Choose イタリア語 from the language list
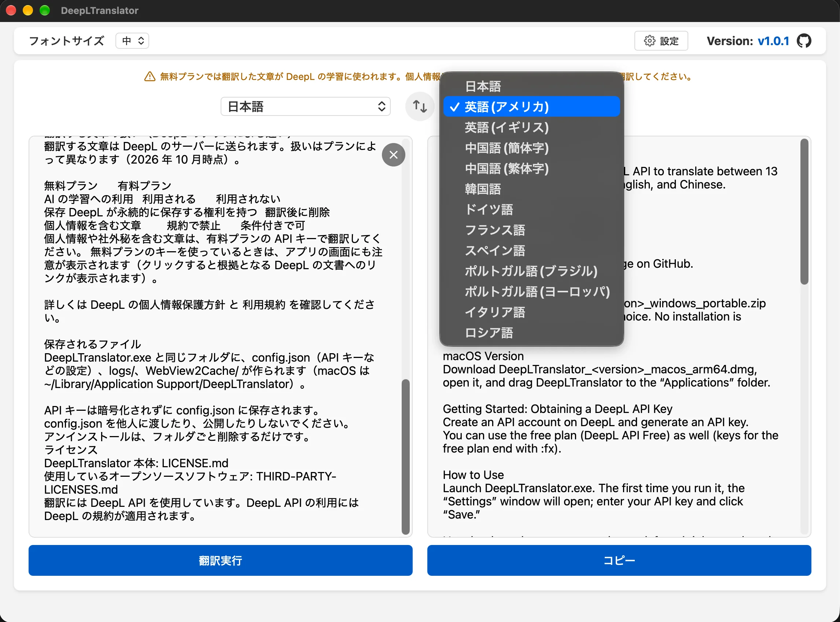 [x=531, y=312]
